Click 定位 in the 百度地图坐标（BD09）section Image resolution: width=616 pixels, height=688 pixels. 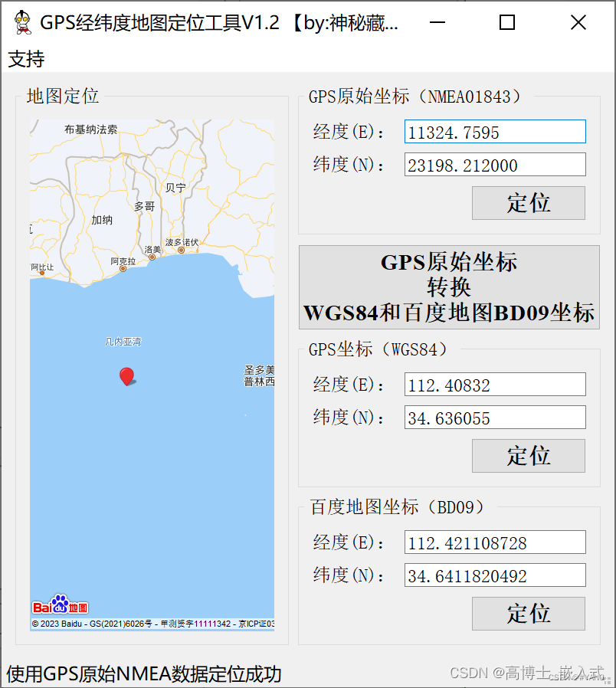(x=528, y=613)
